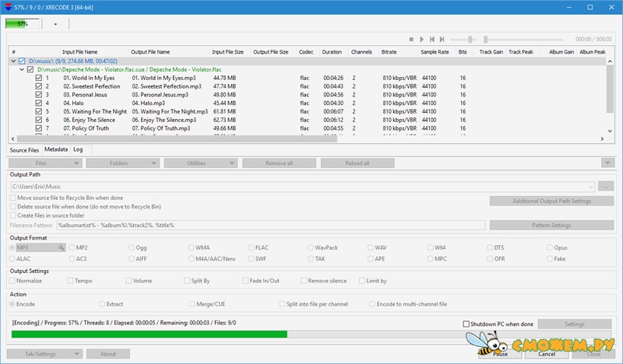Toggle checkbox for Violator.flac.cue entry

[x=30, y=69]
